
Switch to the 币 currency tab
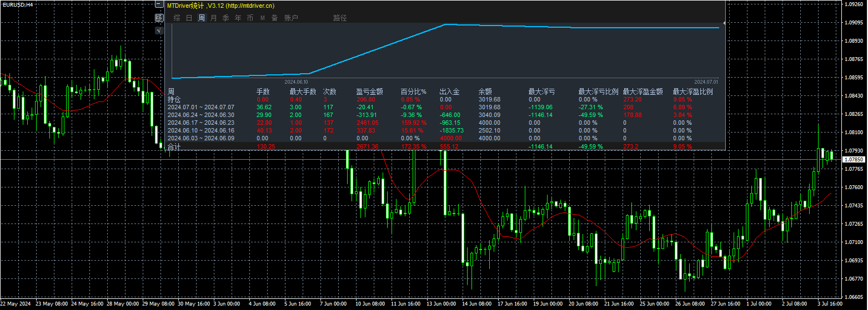(x=250, y=18)
